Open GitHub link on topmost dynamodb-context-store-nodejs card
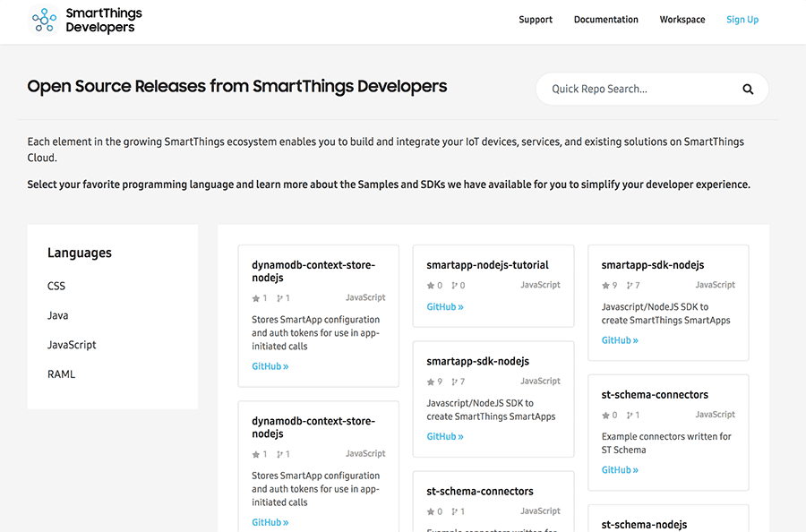Screen dimensions: 806x532 270,366
